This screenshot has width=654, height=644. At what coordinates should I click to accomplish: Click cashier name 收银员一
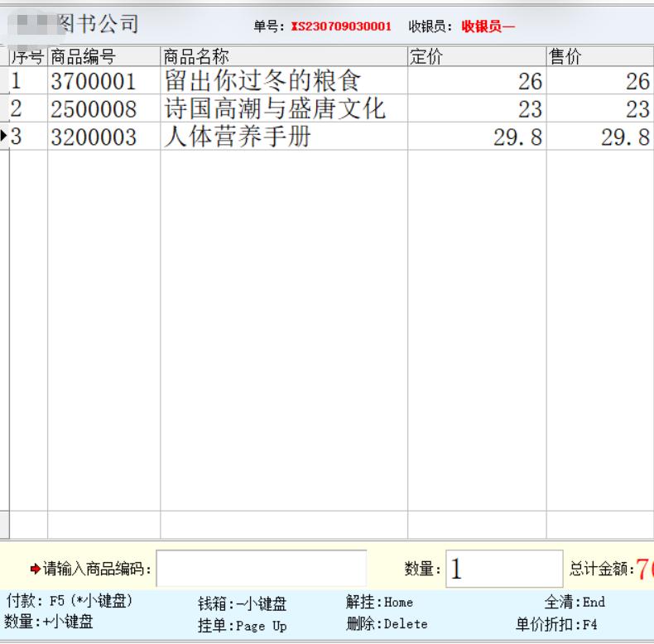pos(488,26)
